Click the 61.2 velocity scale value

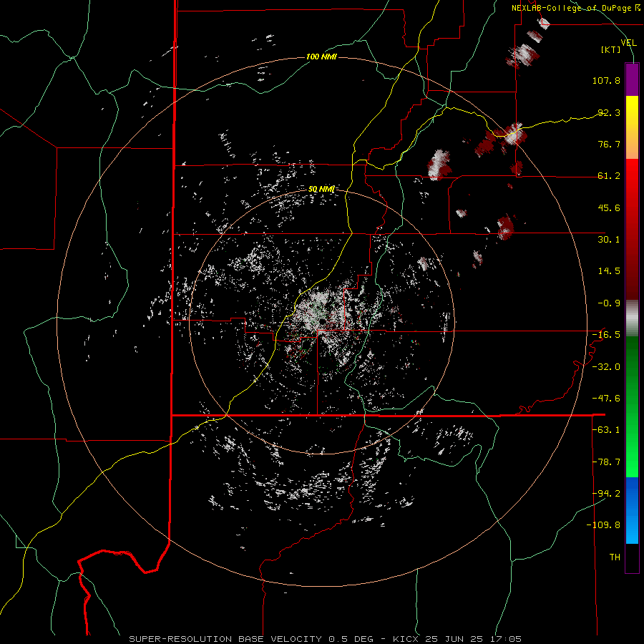click(x=609, y=176)
